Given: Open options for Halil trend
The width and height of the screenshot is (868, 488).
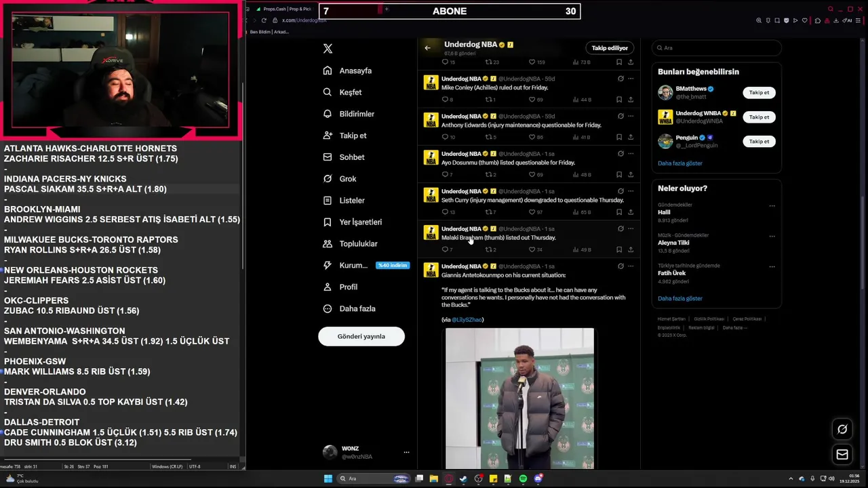Looking at the screenshot, I should [772, 206].
